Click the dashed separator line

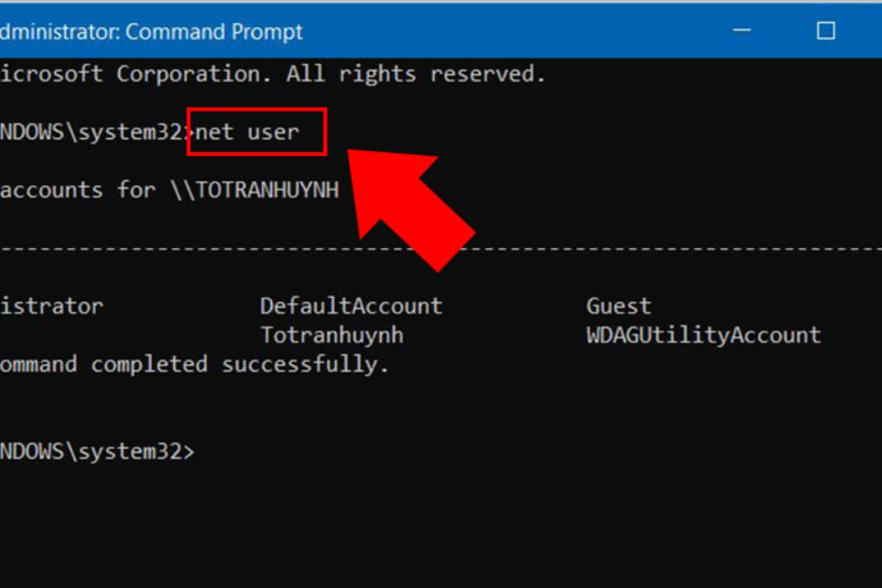pos(441,248)
